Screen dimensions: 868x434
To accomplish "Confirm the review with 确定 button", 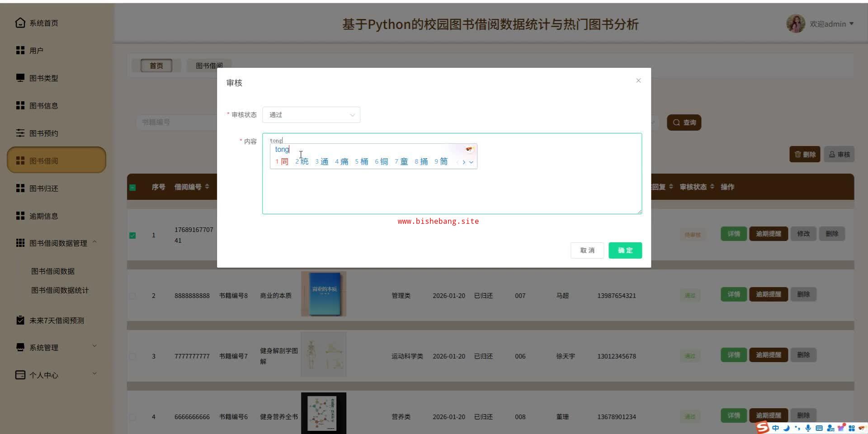I will click(x=625, y=250).
